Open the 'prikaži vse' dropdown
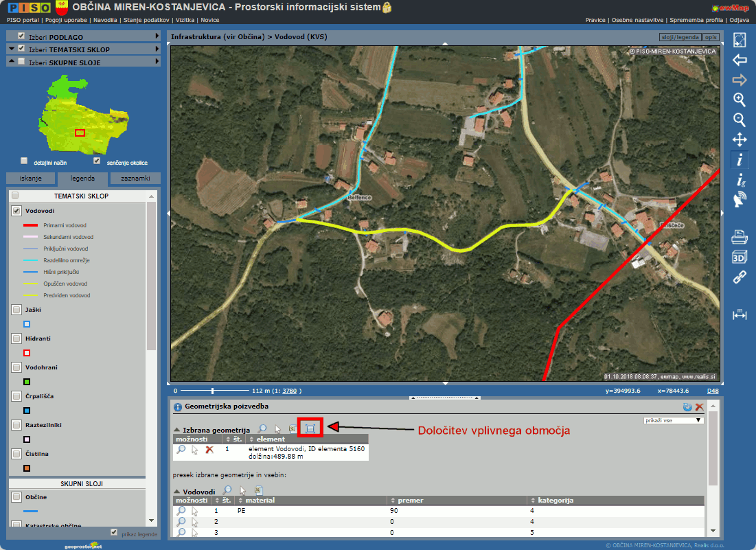 click(x=673, y=420)
